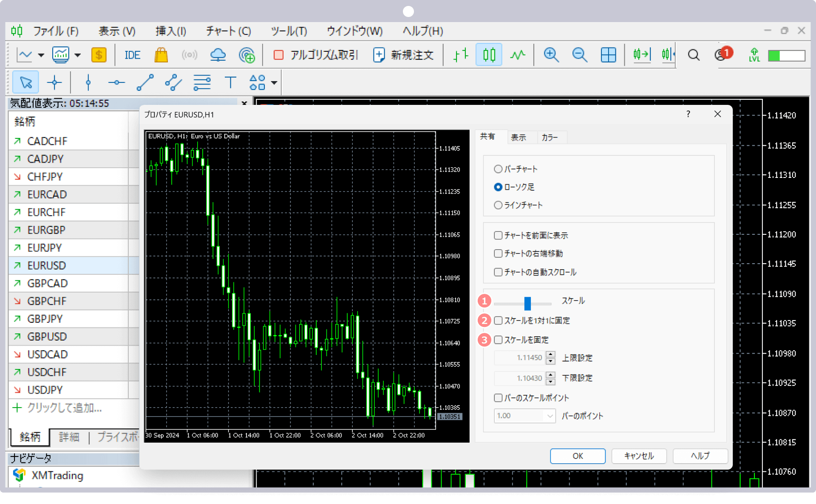The height and width of the screenshot is (504, 816).
Task: Enable チャートの右端移動 checkbox
Action: (498, 253)
